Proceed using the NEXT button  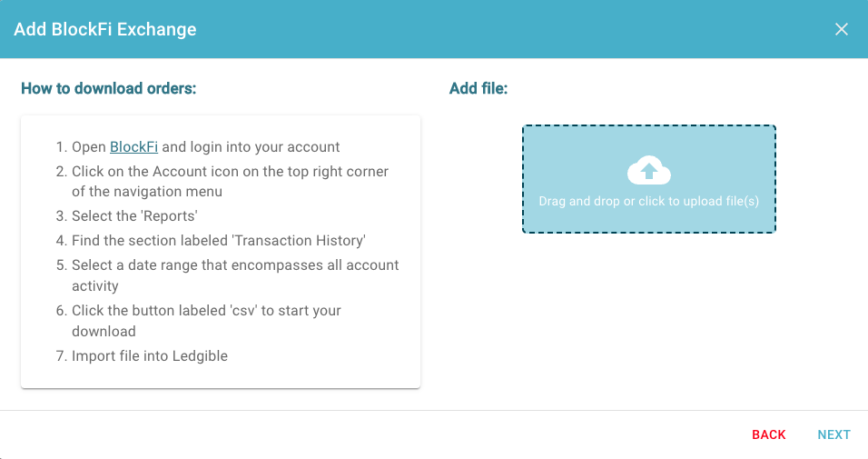pyautogui.click(x=833, y=434)
